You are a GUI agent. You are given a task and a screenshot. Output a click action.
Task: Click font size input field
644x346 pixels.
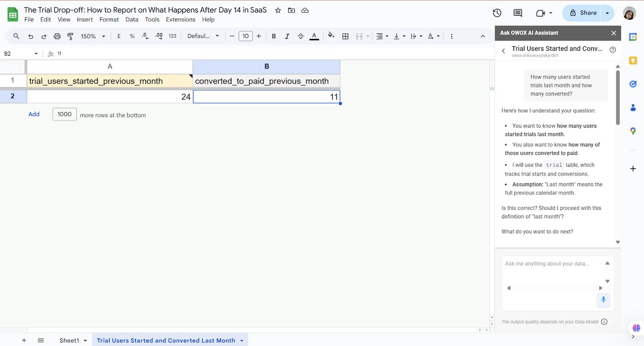pyautogui.click(x=246, y=36)
